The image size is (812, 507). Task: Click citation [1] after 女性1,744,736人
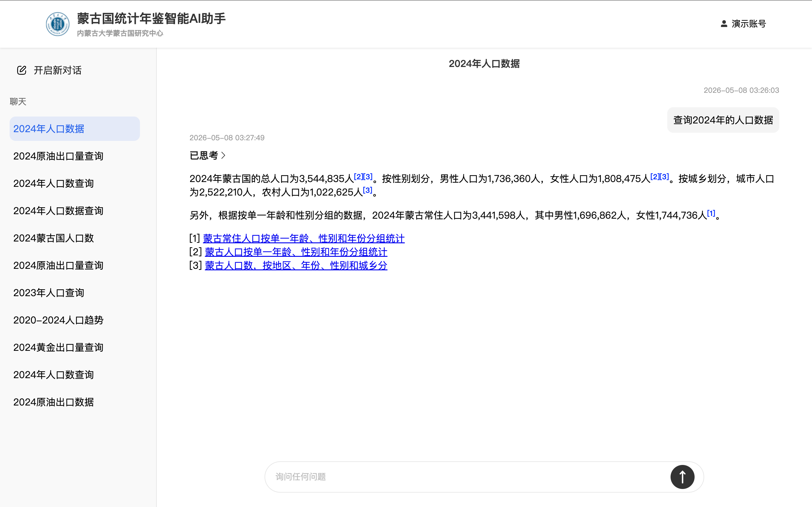pos(711,213)
